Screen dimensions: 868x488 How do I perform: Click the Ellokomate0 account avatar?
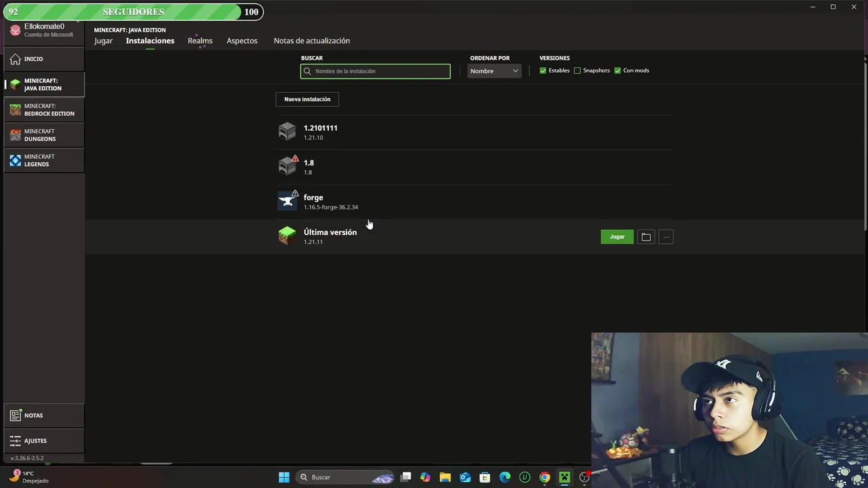[15, 30]
